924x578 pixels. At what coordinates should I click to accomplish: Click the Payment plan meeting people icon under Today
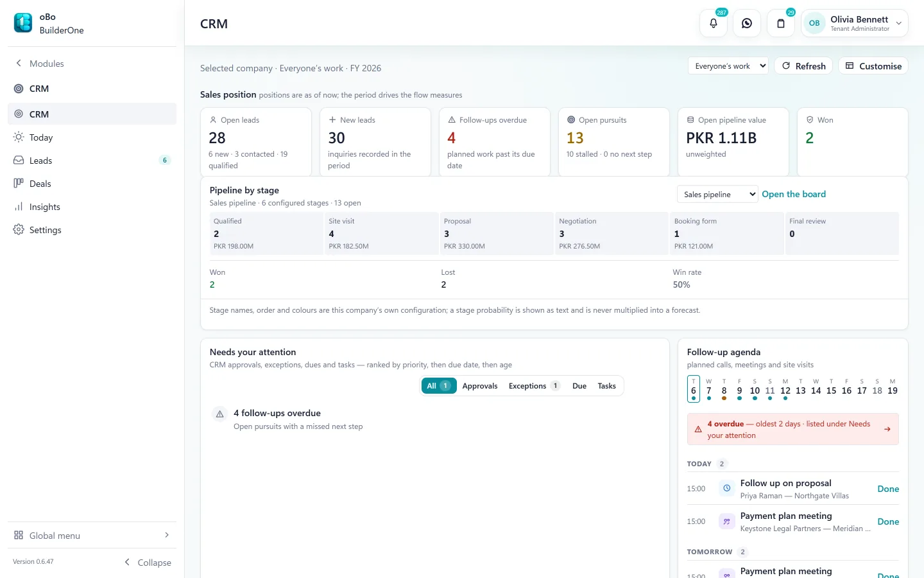pos(726,521)
